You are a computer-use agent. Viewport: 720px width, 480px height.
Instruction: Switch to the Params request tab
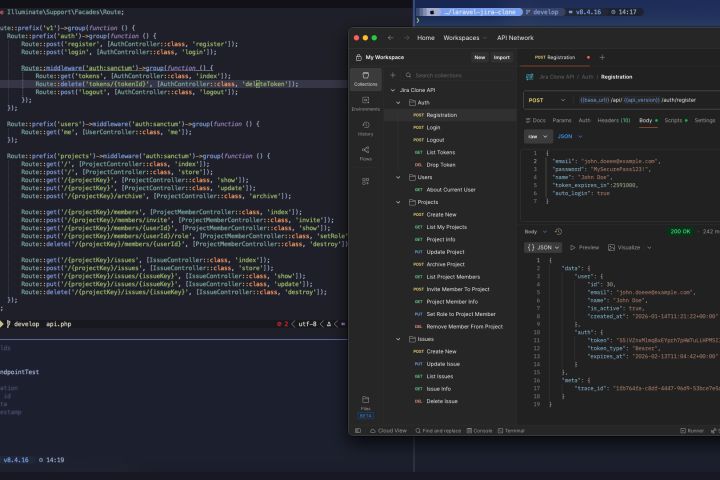[562, 120]
